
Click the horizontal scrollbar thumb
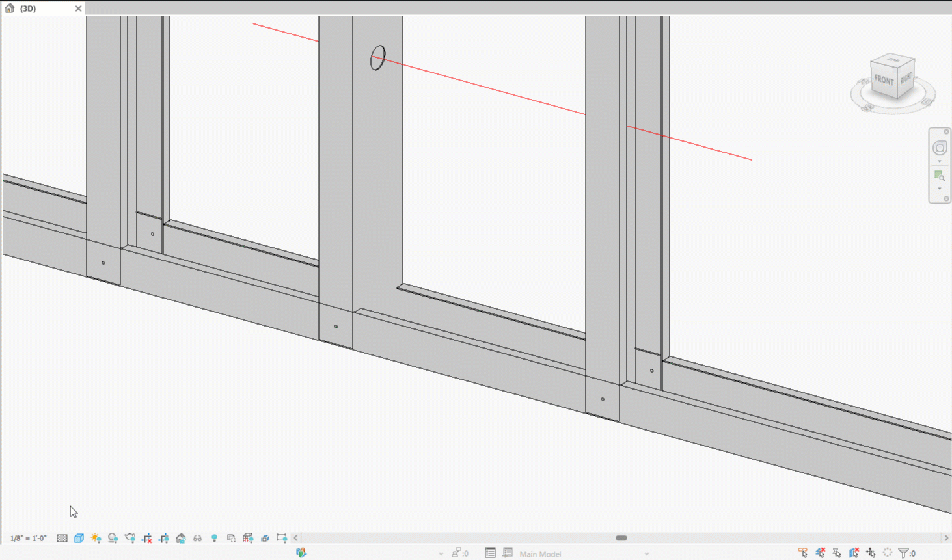621,538
